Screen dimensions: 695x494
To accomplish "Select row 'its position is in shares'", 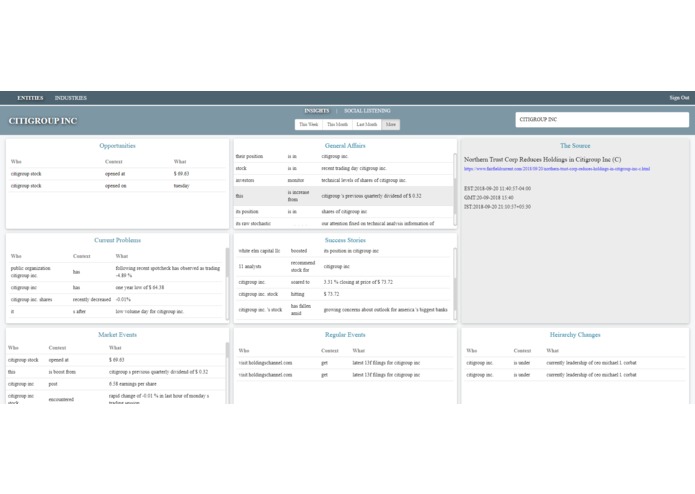I will (343, 212).
